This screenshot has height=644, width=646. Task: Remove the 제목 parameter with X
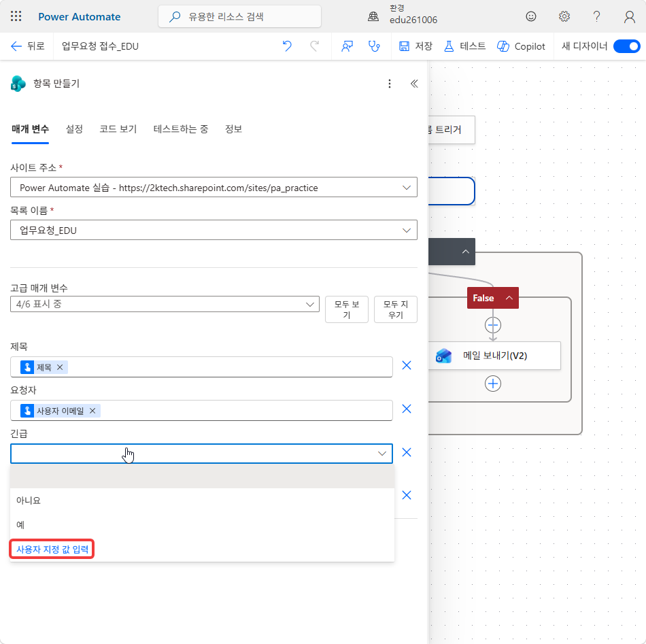pos(407,365)
